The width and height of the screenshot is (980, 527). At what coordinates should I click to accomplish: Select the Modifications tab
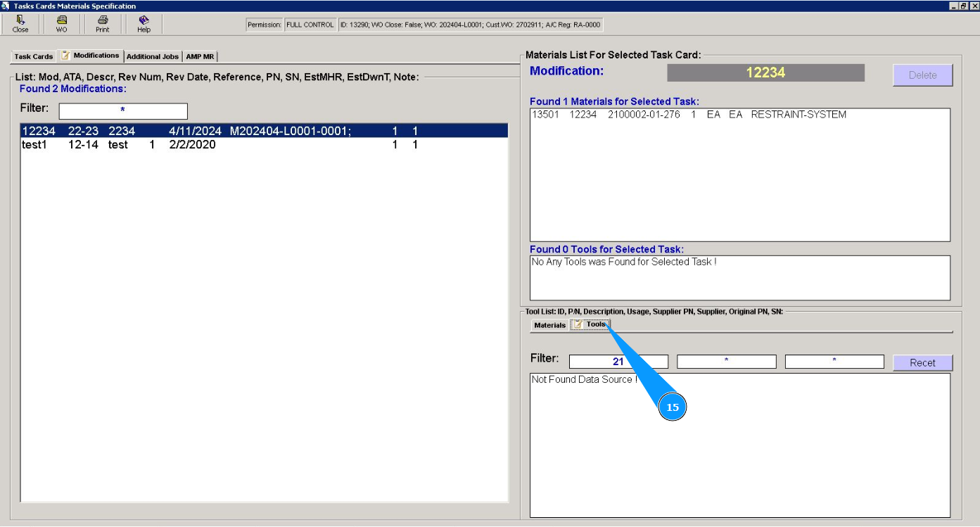click(91, 56)
